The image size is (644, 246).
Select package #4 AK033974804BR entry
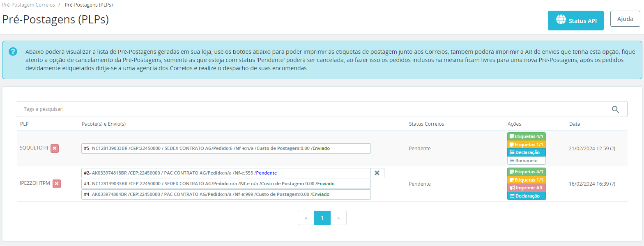click(226, 194)
